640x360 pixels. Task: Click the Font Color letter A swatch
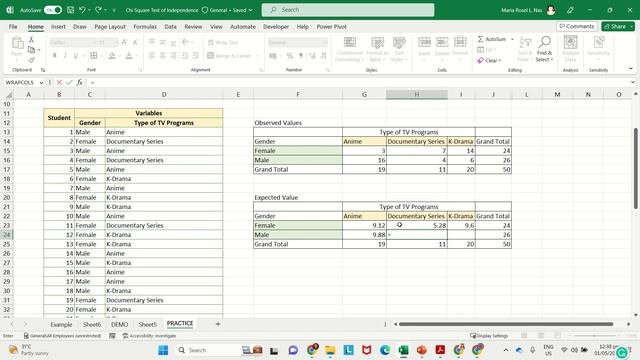click(129, 56)
